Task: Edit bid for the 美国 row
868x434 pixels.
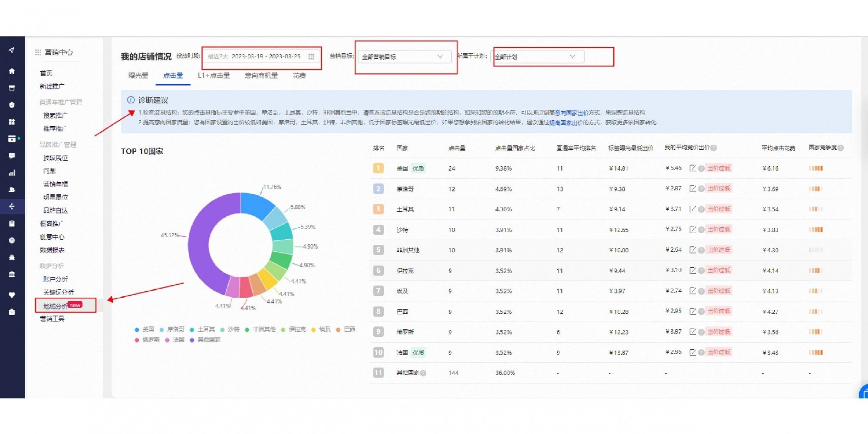Action: click(693, 168)
